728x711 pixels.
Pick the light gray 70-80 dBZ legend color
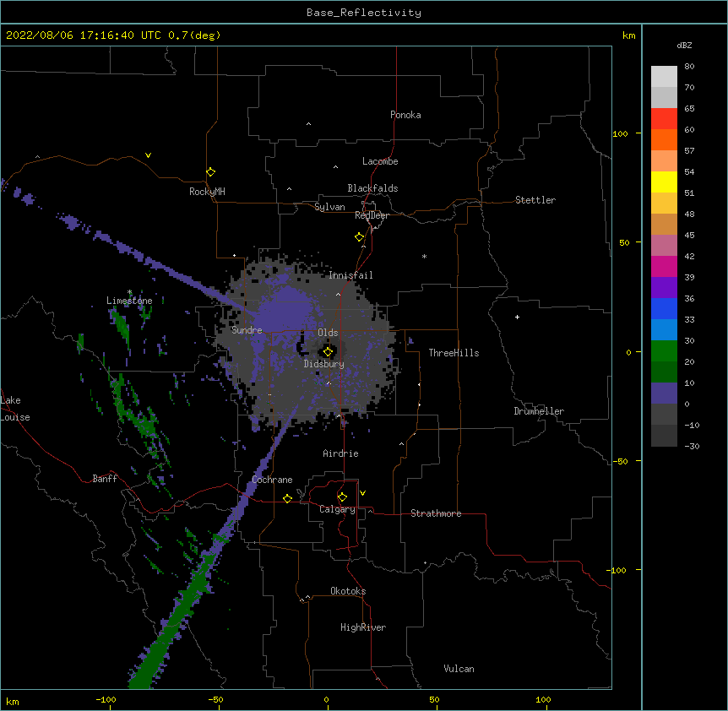(664, 77)
